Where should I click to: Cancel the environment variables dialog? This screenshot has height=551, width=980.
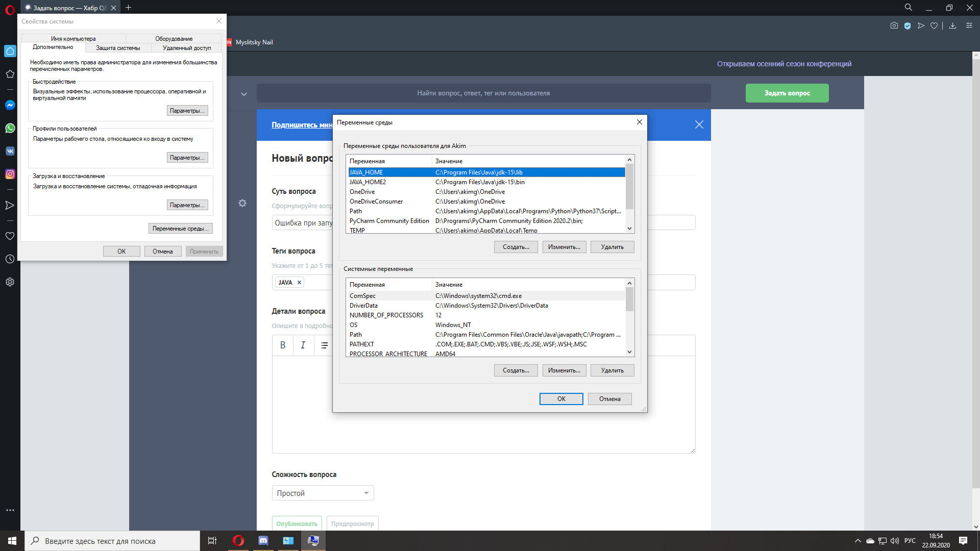pyautogui.click(x=610, y=399)
